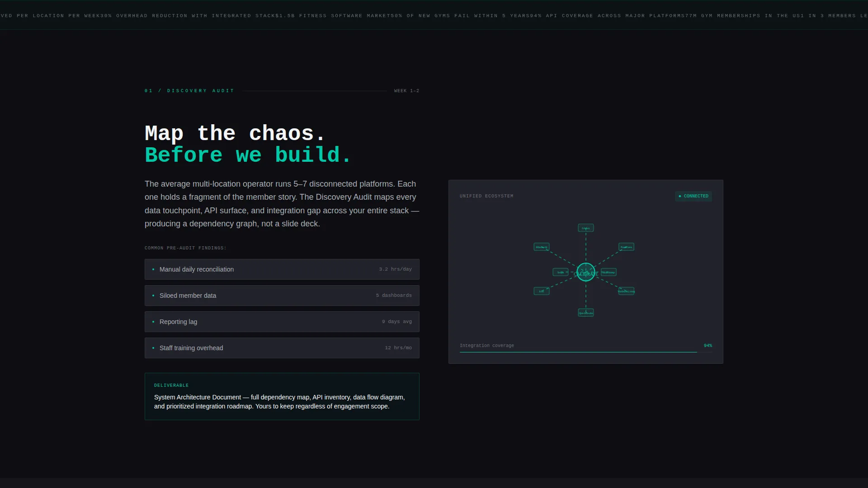Click the Mailchimp node beside the hub
Viewport: 868px width, 488px height.
(x=609, y=272)
